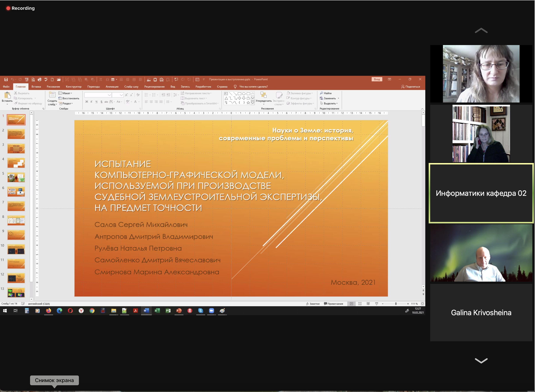
Task: Open the Вставка ribbon tab
Action: 36,87
